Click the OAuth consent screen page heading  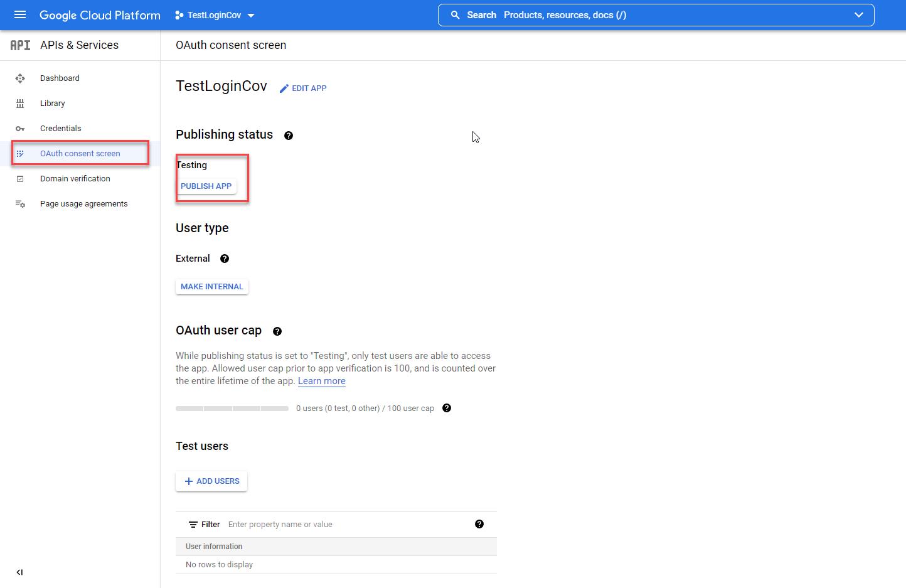pos(231,45)
